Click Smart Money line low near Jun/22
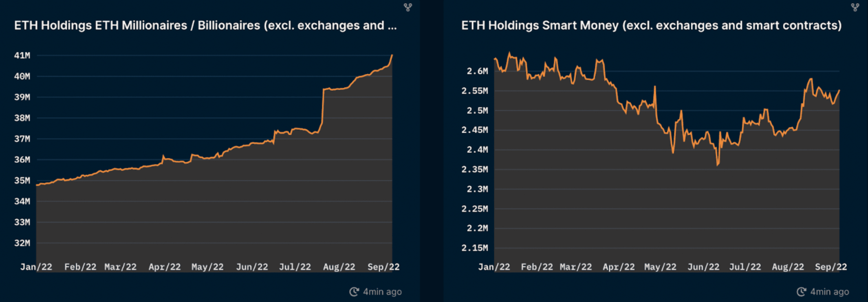 pyautogui.click(x=717, y=165)
